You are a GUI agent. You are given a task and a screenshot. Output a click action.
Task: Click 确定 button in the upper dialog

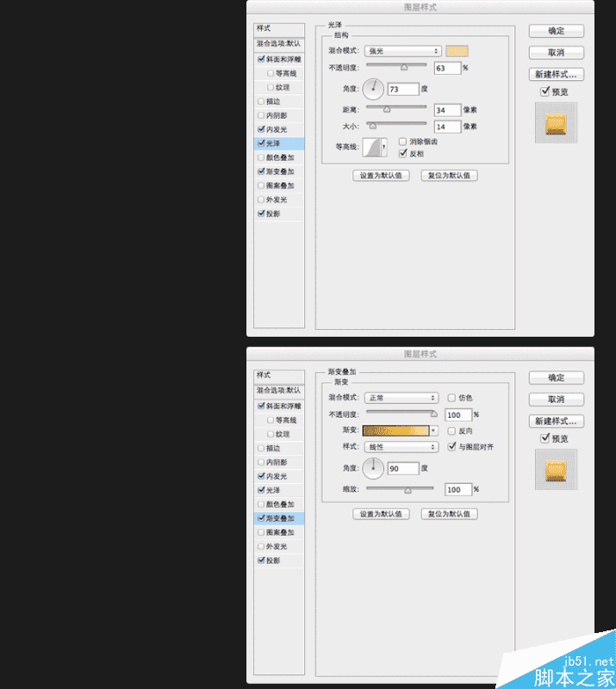[557, 31]
